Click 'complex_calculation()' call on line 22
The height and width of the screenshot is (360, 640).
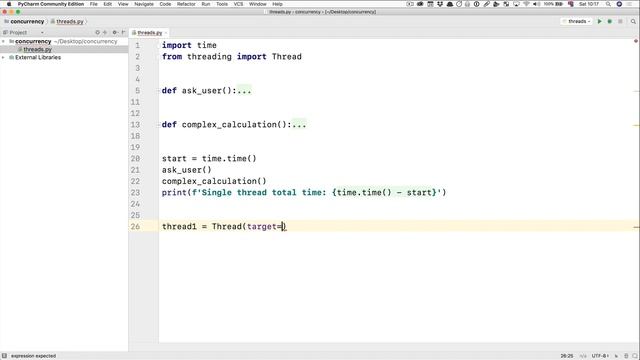point(214,181)
